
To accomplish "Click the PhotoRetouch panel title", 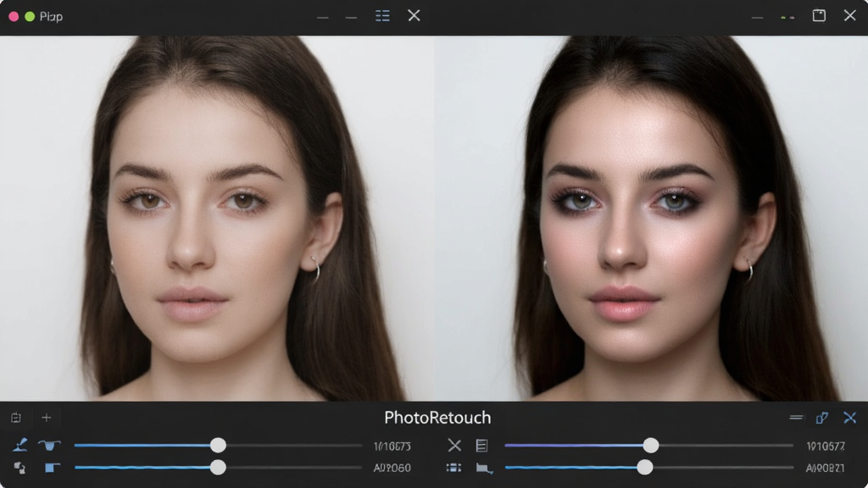I will tap(437, 417).
